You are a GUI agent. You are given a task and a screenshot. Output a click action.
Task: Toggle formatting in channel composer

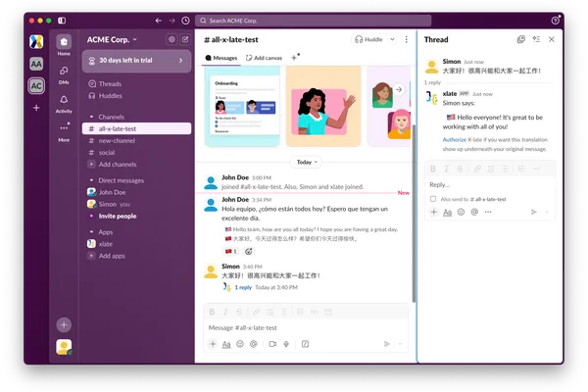tap(226, 344)
